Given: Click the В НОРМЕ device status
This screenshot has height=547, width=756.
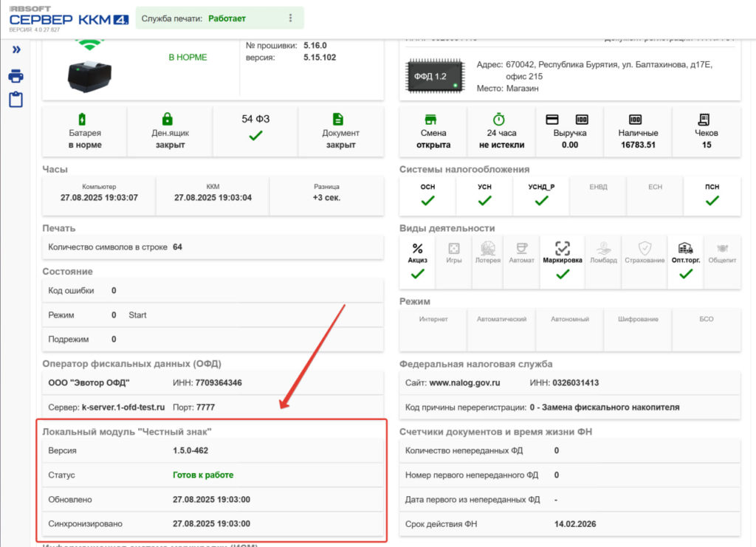Looking at the screenshot, I should pyautogui.click(x=188, y=58).
